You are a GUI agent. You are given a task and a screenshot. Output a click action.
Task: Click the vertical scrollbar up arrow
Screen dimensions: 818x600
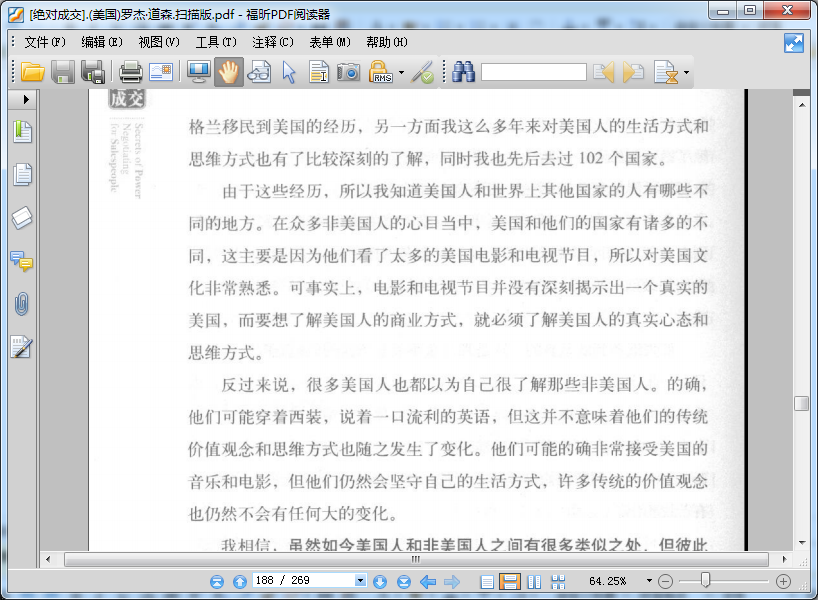[x=802, y=105]
